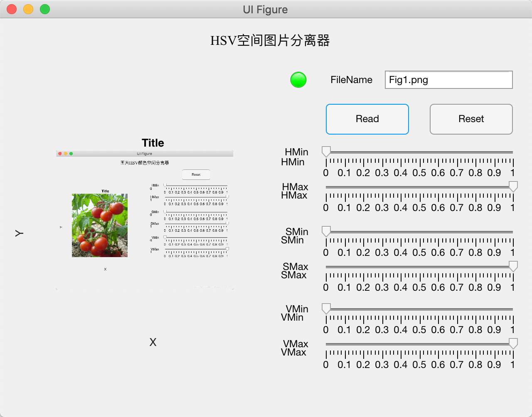Click the FileName label text
The width and height of the screenshot is (532, 417).
[x=351, y=80]
